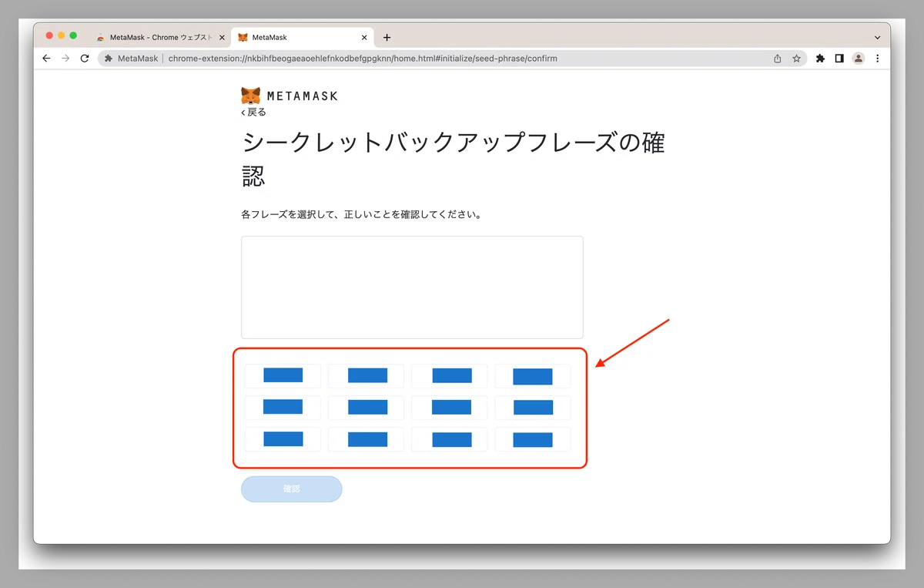
Task: Close the browser window with the red button
Action: 49,35
